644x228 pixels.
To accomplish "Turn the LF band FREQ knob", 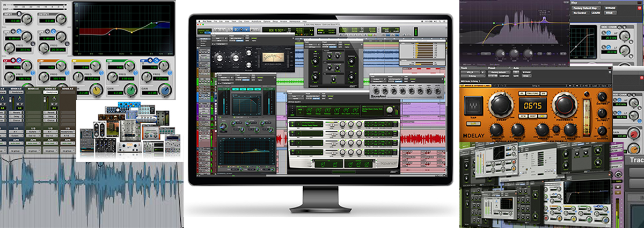I will [x=9, y=77].
